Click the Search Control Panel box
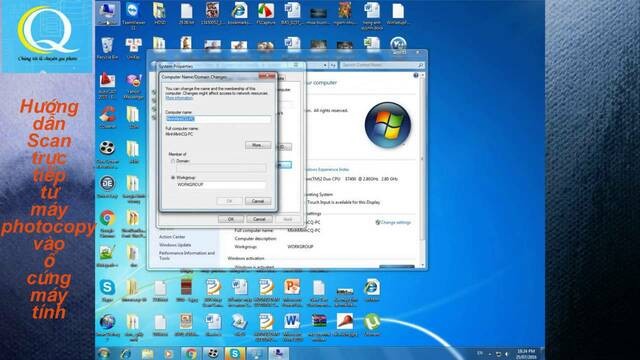Image resolution: width=640 pixels, height=360 pixels. click(x=382, y=65)
